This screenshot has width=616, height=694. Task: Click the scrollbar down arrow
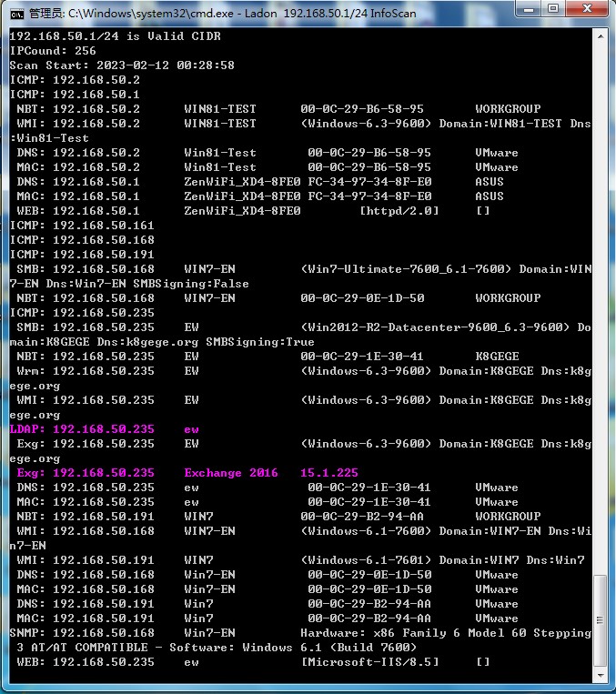[x=601, y=676]
